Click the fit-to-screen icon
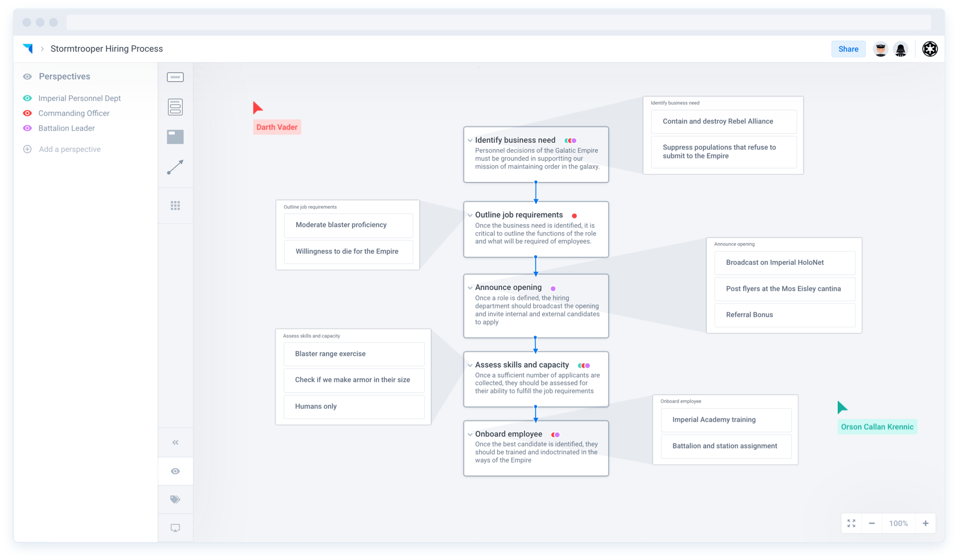The height and width of the screenshot is (560, 958). point(852,523)
